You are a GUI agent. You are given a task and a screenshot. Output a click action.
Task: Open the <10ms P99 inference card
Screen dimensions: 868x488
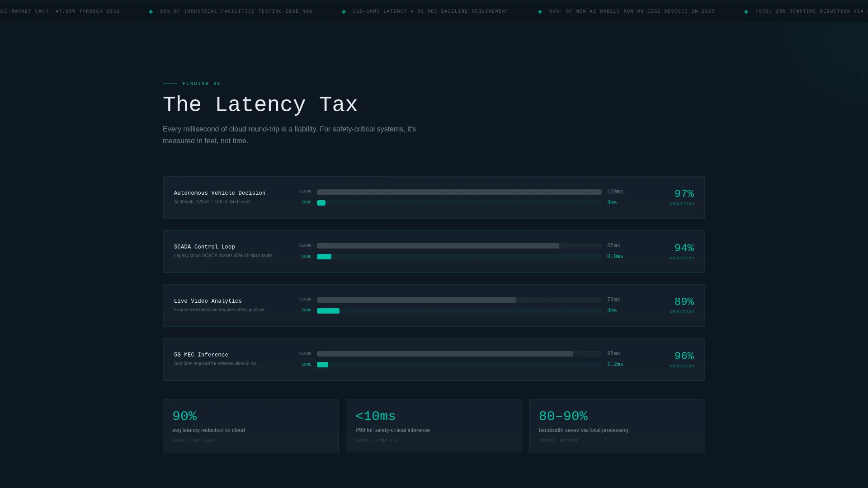click(434, 426)
